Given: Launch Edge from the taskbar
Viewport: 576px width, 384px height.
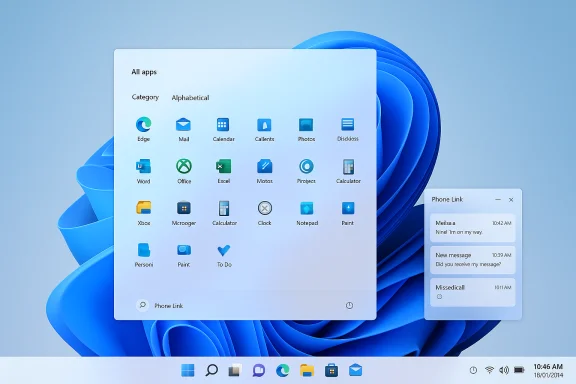Looking at the screenshot, I should [x=282, y=370].
